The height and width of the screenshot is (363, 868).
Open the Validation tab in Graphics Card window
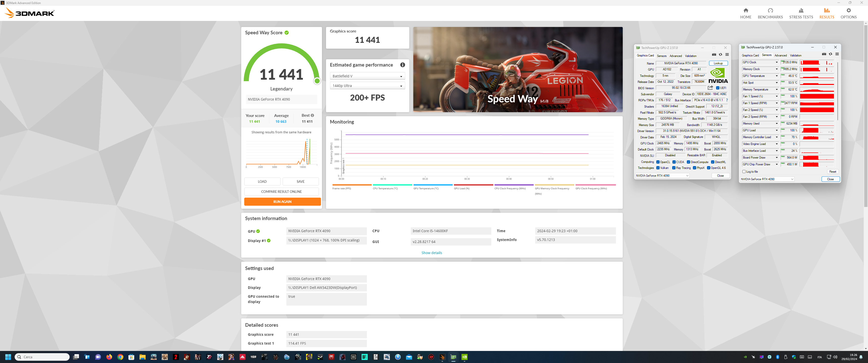point(690,56)
